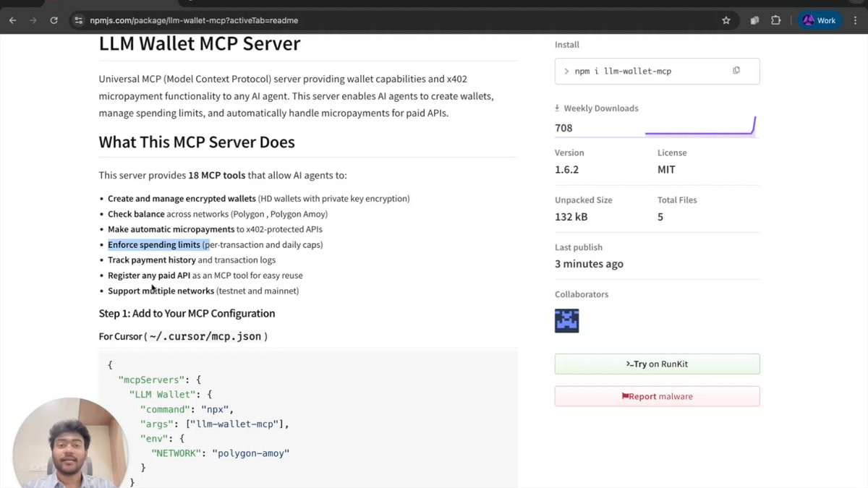
Task: Click the weekly downloads count 708
Action: click(x=563, y=128)
